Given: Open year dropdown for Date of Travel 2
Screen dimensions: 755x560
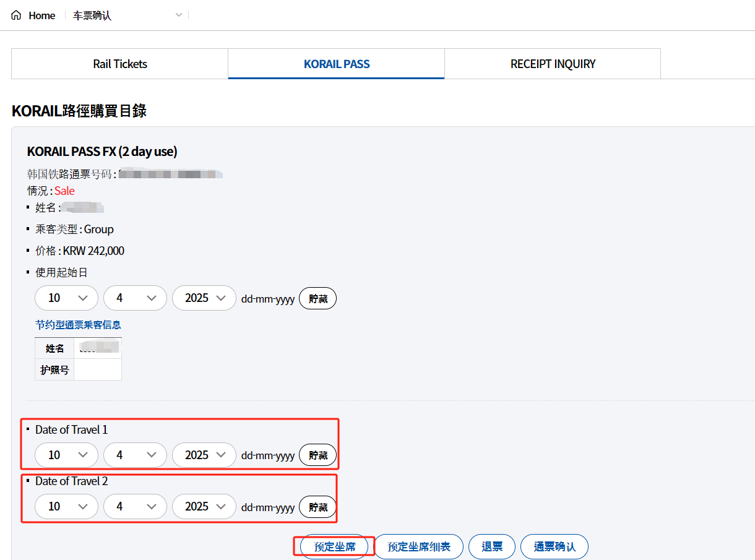Looking at the screenshot, I should click(204, 506).
